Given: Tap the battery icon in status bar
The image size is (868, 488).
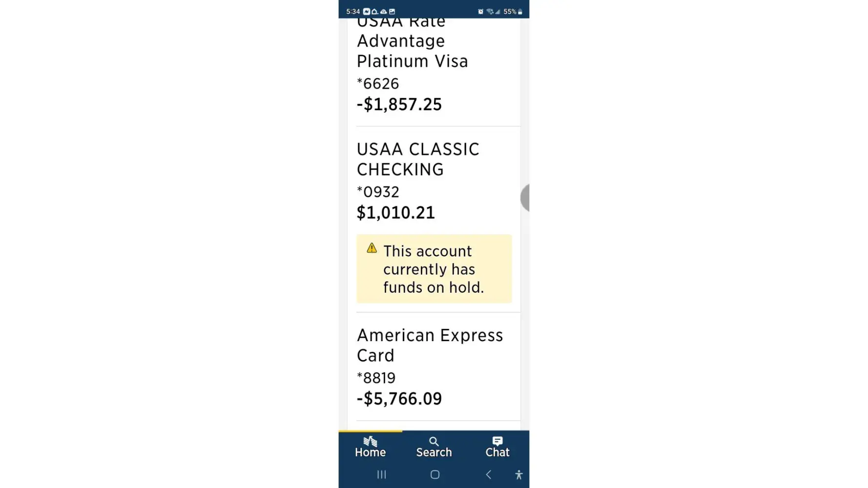Looking at the screenshot, I should click(520, 12).
